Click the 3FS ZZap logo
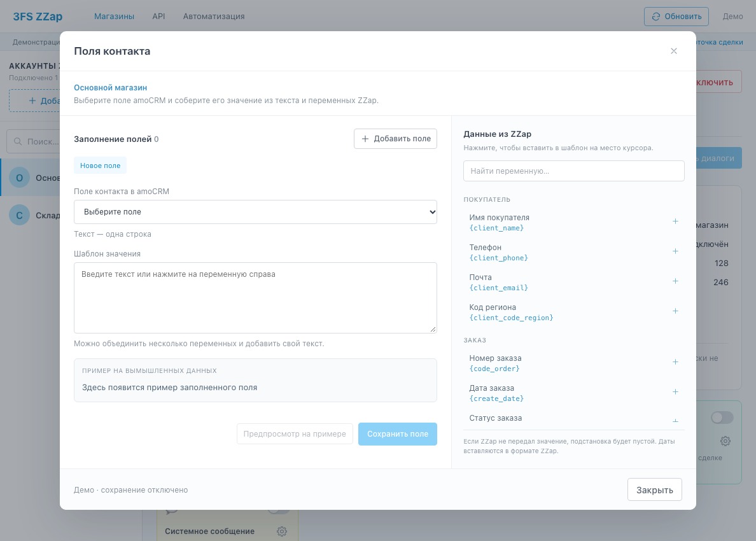Viewport: 756px width, 541px height. 38,17
